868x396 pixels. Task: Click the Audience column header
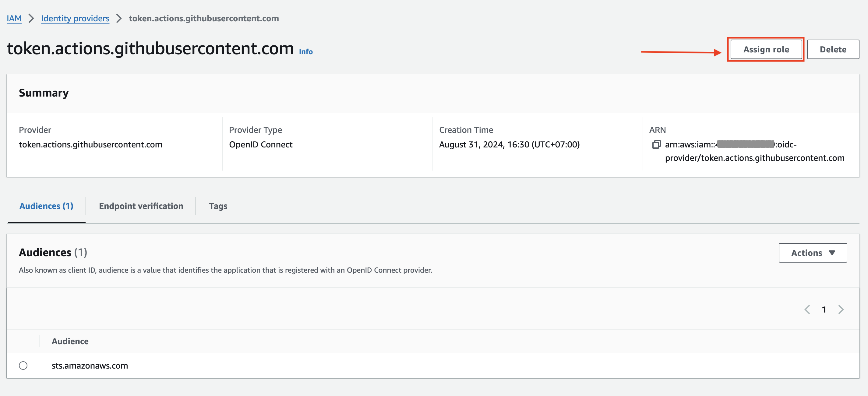70,341
